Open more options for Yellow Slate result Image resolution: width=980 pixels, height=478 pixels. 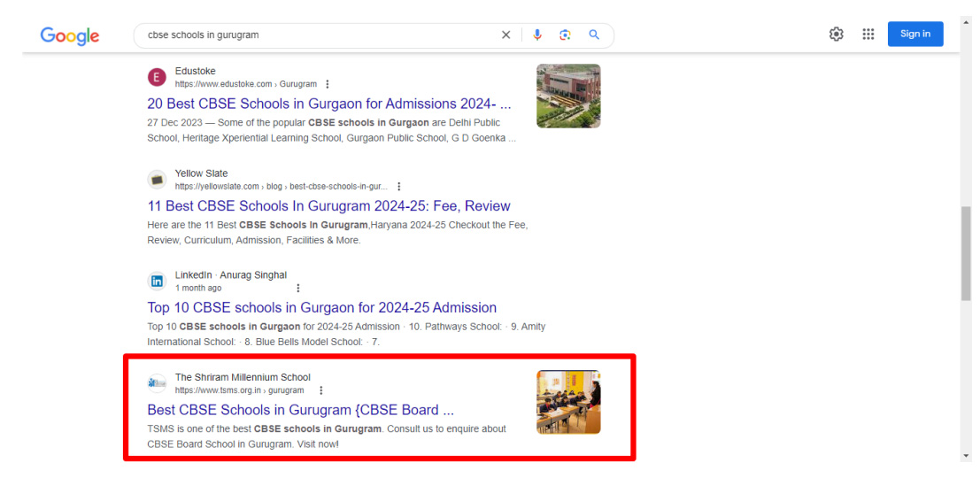(x=399, y=187)
